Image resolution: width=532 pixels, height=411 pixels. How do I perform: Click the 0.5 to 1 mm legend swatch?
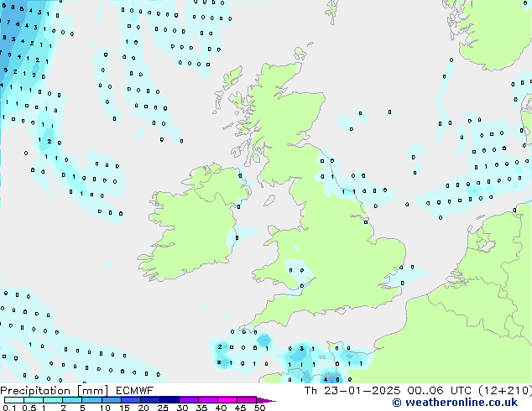34,400
